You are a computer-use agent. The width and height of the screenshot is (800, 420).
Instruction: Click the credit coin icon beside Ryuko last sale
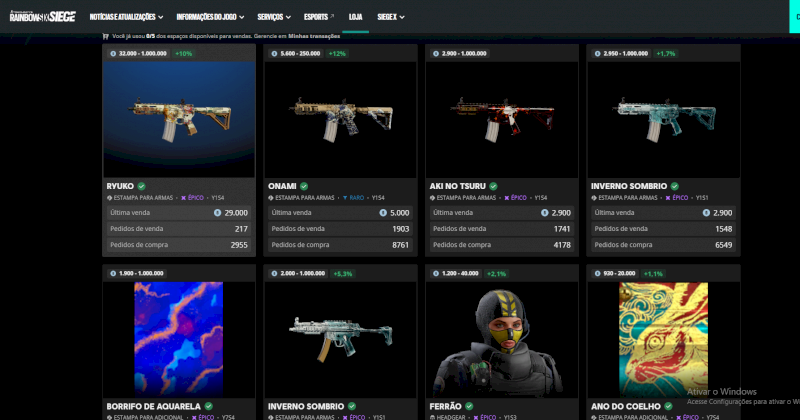point(217,213)
